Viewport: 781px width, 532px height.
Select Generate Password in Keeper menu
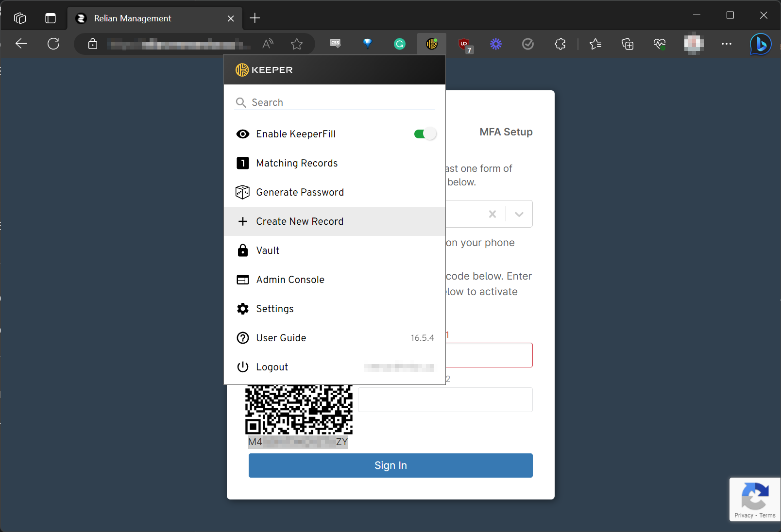[335, 192]
